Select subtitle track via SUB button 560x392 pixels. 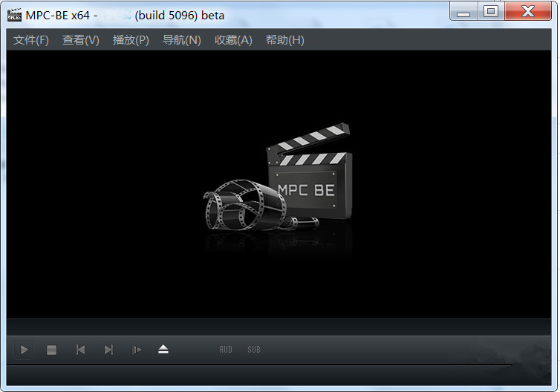click(254, 350)
